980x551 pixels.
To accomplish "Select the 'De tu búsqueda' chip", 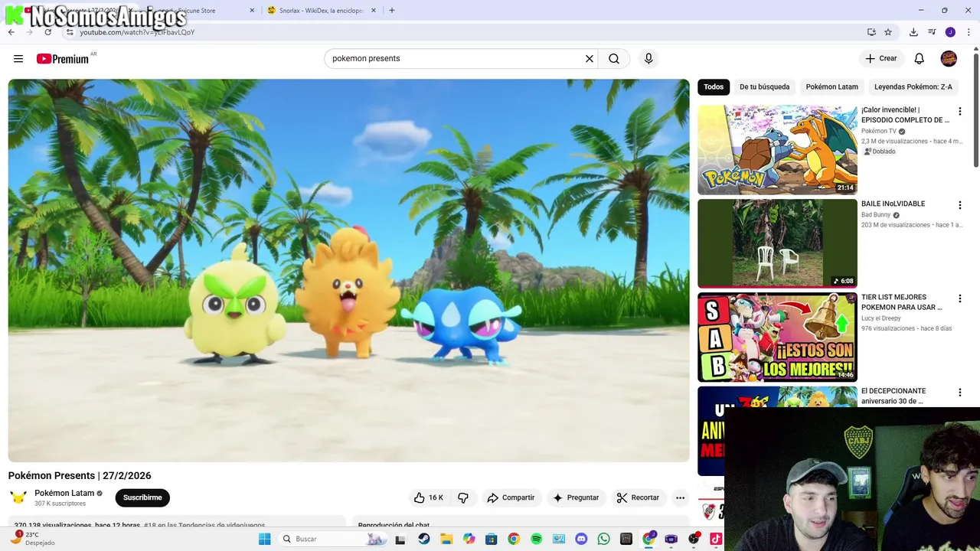I will 764,86.
